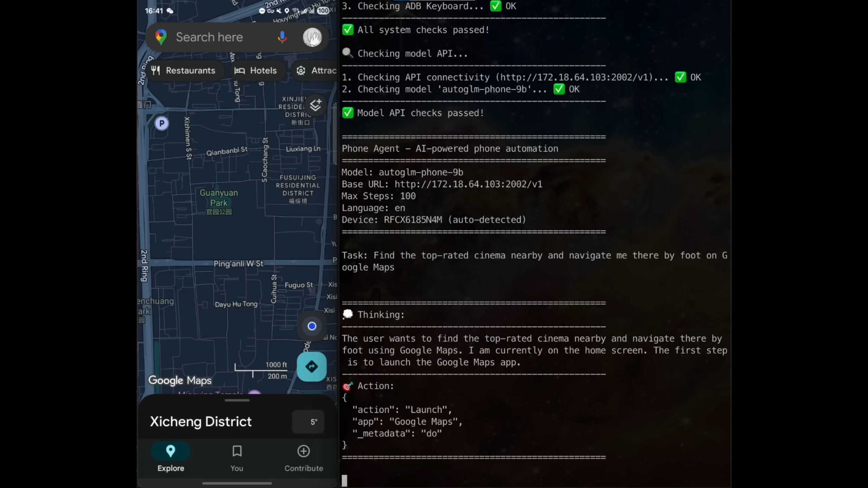Select the fork-and-knife Restaurants icon
The image size is (868, 488).
(x=156, y=70)
